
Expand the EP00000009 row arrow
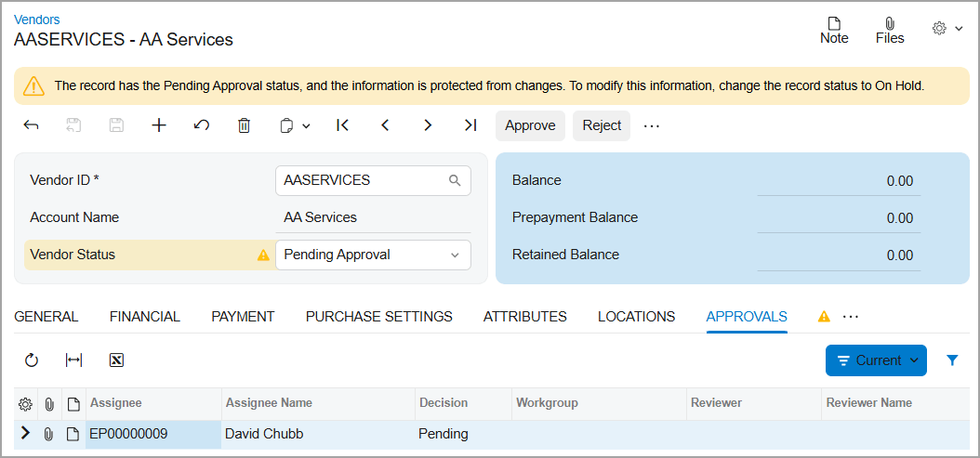point(25,433)
